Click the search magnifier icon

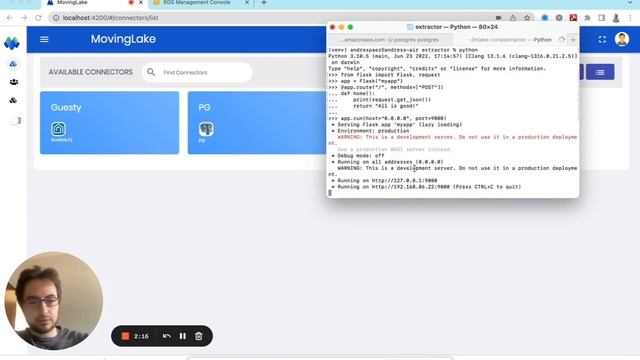(x=151, y=72)
